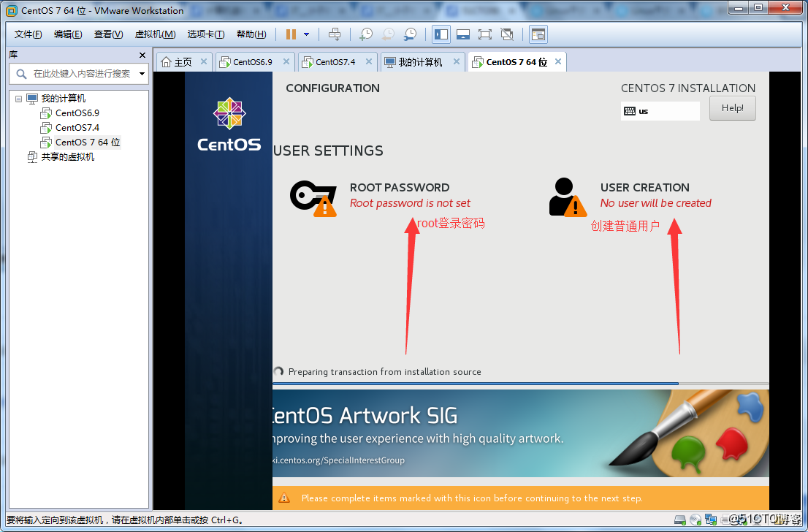This screenshot has width=808, height=532.
Task: Click the warning icon in the orange bar
Action: [x=284, y=498]
